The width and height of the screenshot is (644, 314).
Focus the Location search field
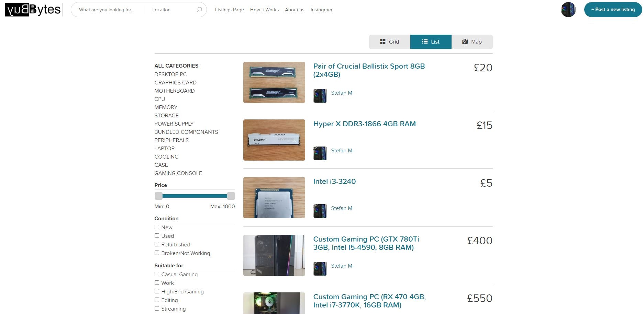(x=170, y=10)
